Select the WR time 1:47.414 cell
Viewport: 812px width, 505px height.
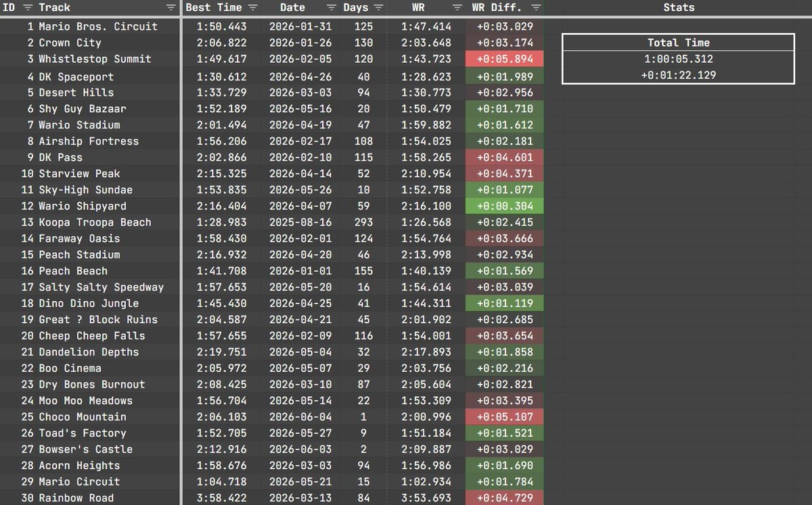[x=426, y=26]
